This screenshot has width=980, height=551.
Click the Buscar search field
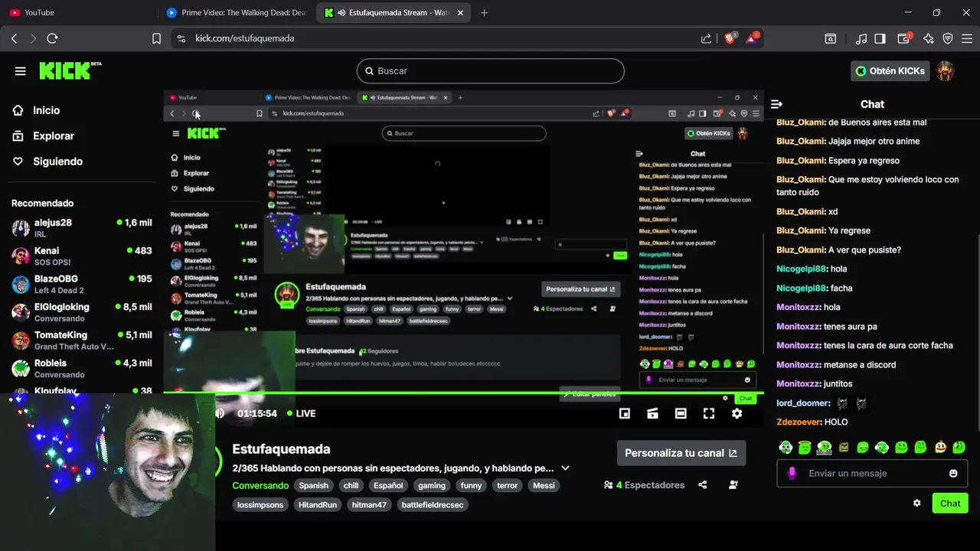(491, 71)
